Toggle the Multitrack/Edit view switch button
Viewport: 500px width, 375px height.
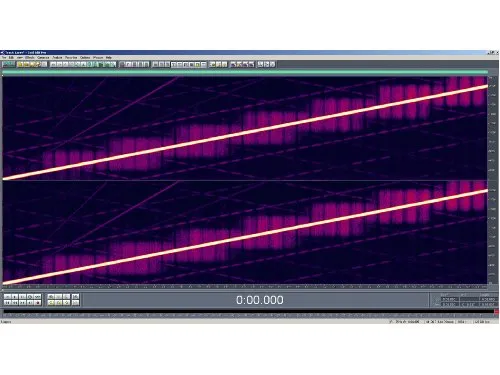9,64
